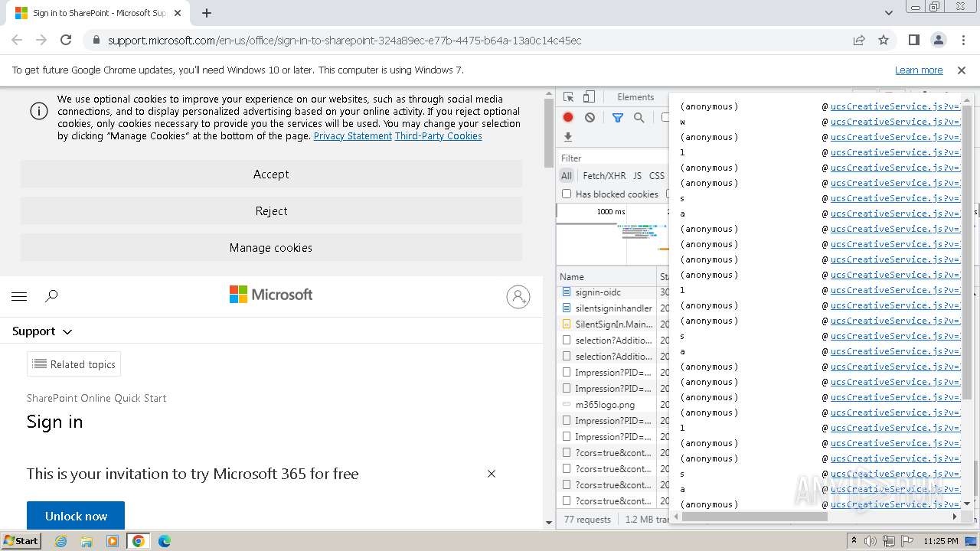Select the JS filter type
This screenshot has height=551, width=980.
pos(637,176)
